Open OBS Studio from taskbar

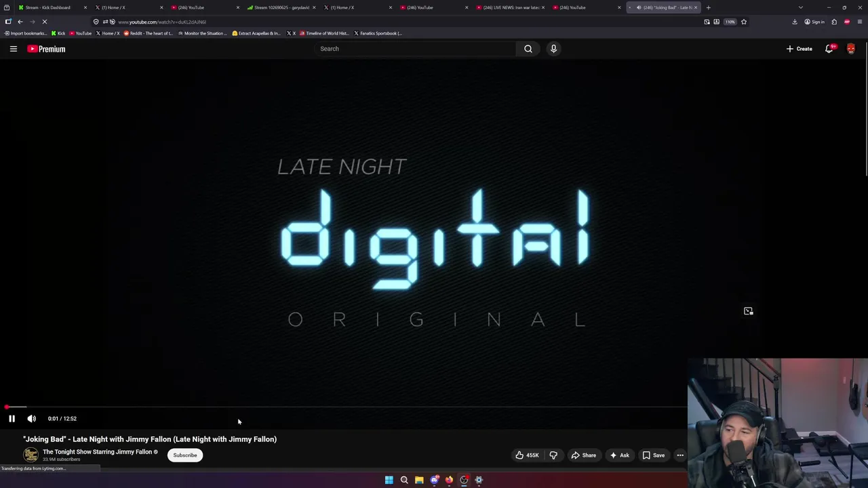click(464, 480)
